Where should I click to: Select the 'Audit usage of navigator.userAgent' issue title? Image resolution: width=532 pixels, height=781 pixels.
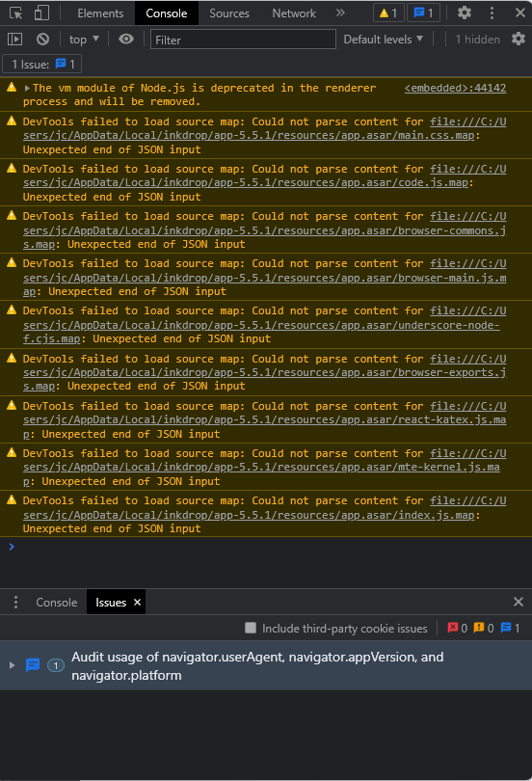(257, 666)
